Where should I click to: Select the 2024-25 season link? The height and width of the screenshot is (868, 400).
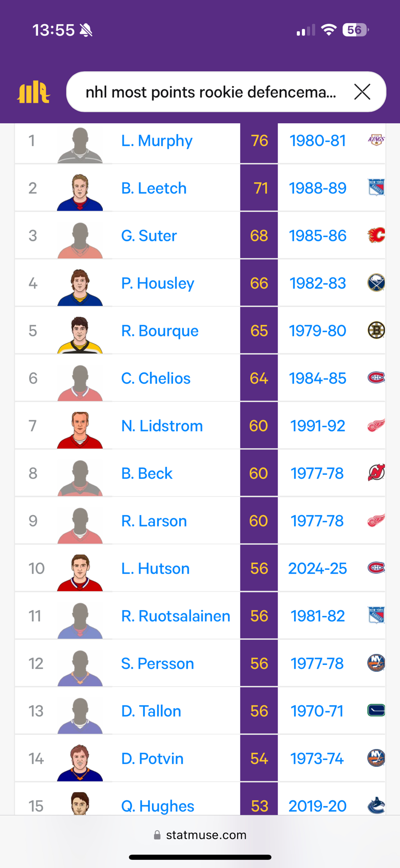318,569
